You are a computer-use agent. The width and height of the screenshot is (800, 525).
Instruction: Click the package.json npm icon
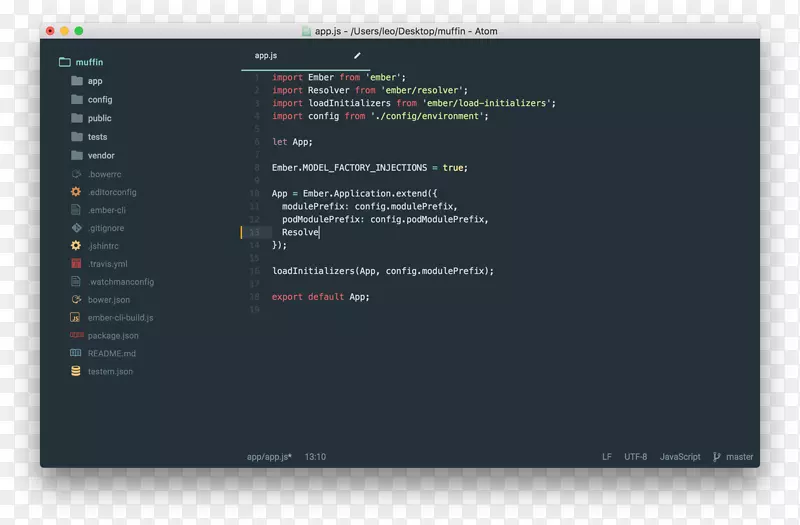[77, 335]
